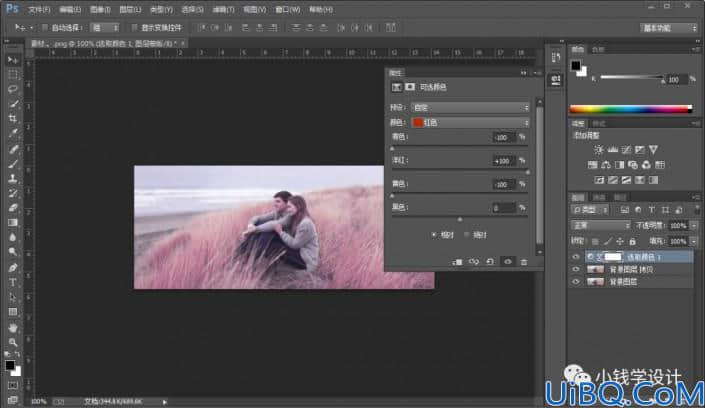Open the workspace switcher dropdown
Screen dimensions: 705x408
pyautogui.click(x=669, y=28)
